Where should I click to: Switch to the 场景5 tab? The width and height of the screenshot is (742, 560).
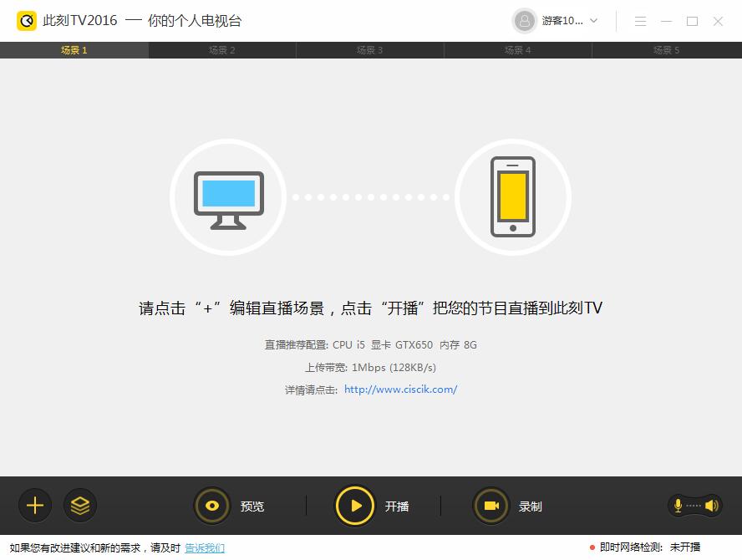[x=666, y=50]
